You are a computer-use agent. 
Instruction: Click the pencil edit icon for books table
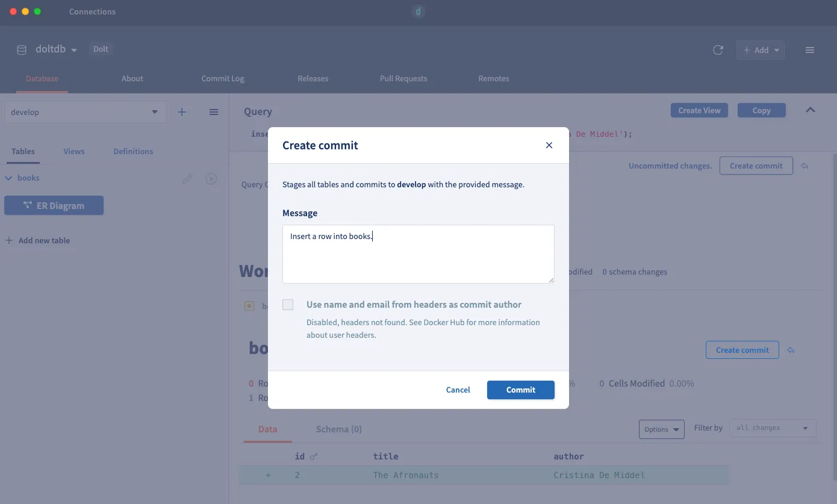point(188,179)
